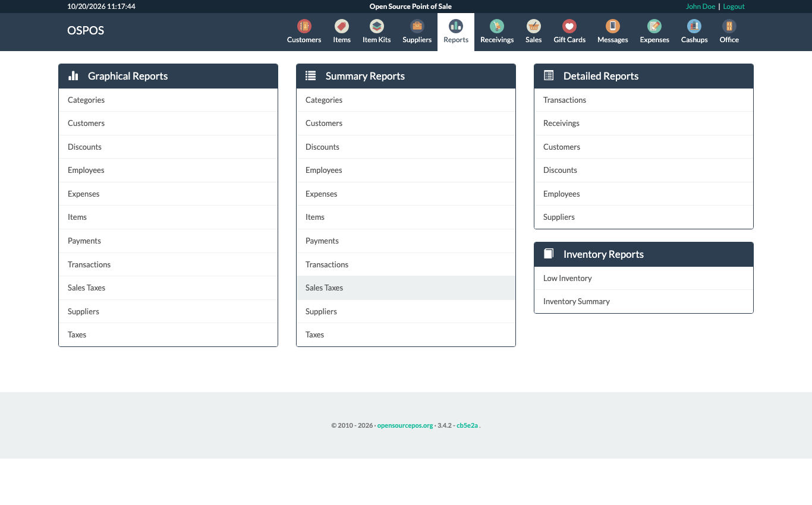Open Graphical Reports Employees
Screen dimensions: 812x505
168,170
